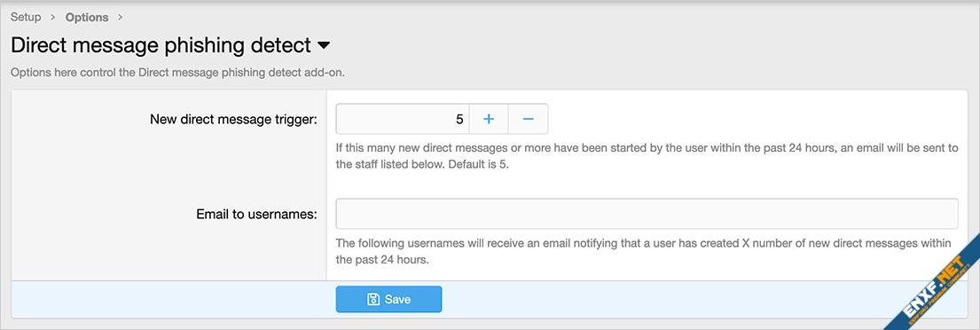This screenshot has width=980, height=330.
Task: Click the hint text mentioning Default is 5
Action: click(x=651, y=159)
